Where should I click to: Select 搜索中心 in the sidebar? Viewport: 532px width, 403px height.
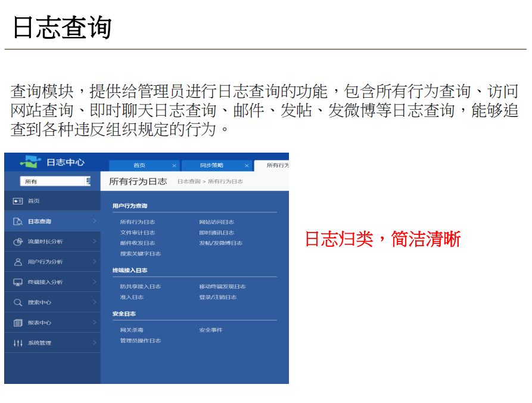[52, 302]
